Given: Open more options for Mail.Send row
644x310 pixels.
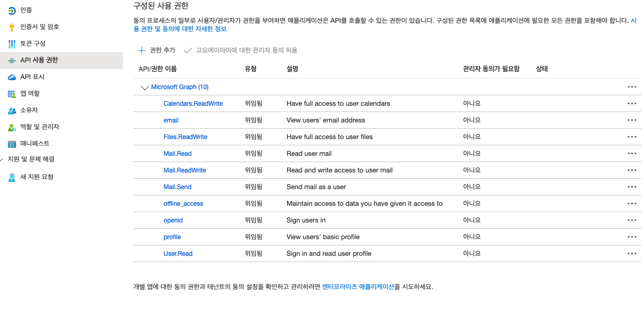Looking at the screenshot, I should (632, 187).
